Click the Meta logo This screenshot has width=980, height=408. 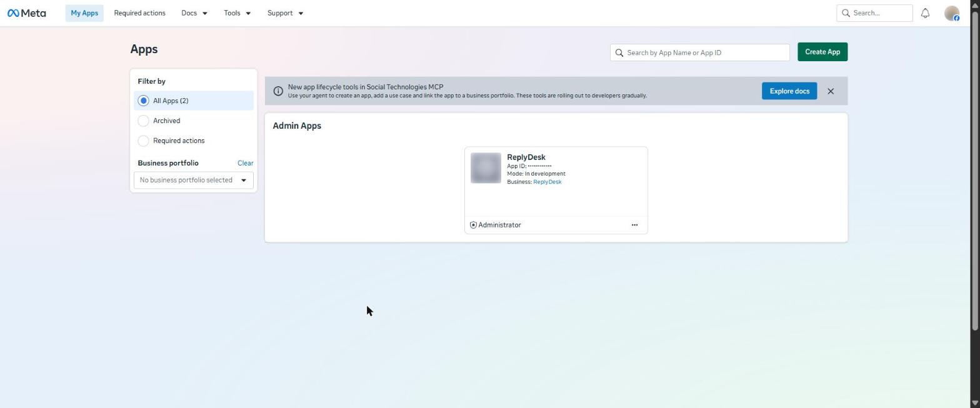[x=26, y=13]
